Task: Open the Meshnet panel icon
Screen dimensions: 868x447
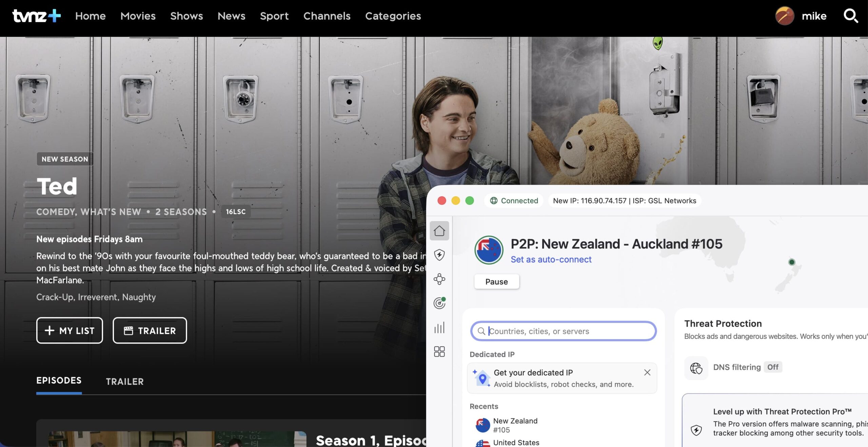Action: (x=439, y=279)
